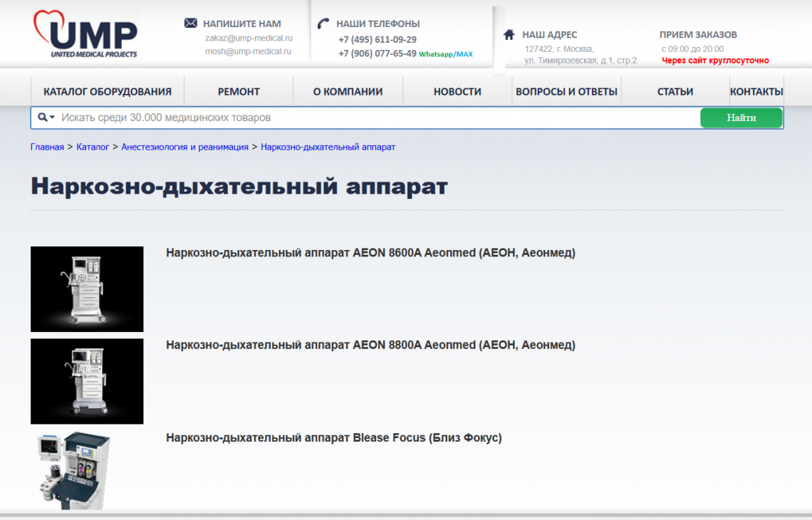This screenshot has height=520, width=812.
Task: Click the Главная breadcrumb link
Action: [47, 147]
